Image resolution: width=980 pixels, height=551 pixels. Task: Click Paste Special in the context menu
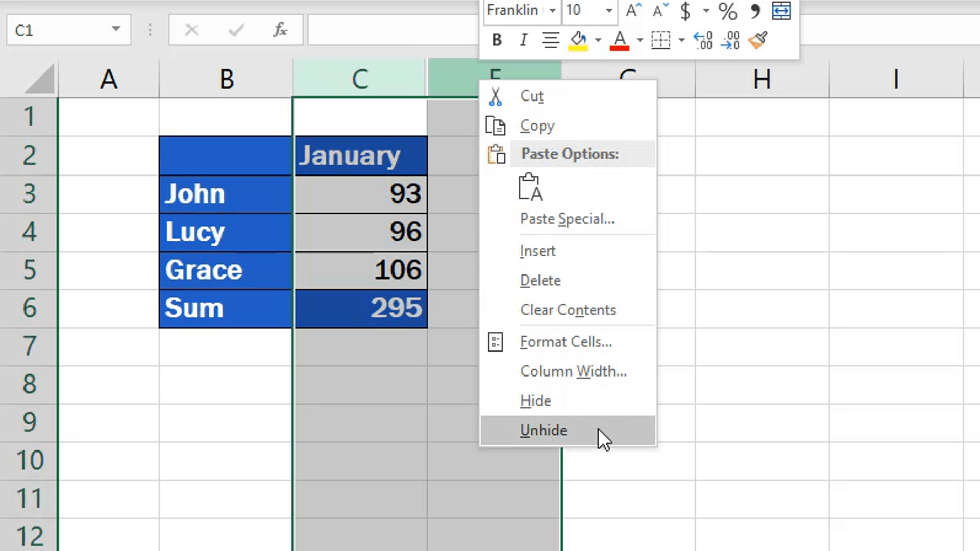pyautogui.click(x=567, y=219)
